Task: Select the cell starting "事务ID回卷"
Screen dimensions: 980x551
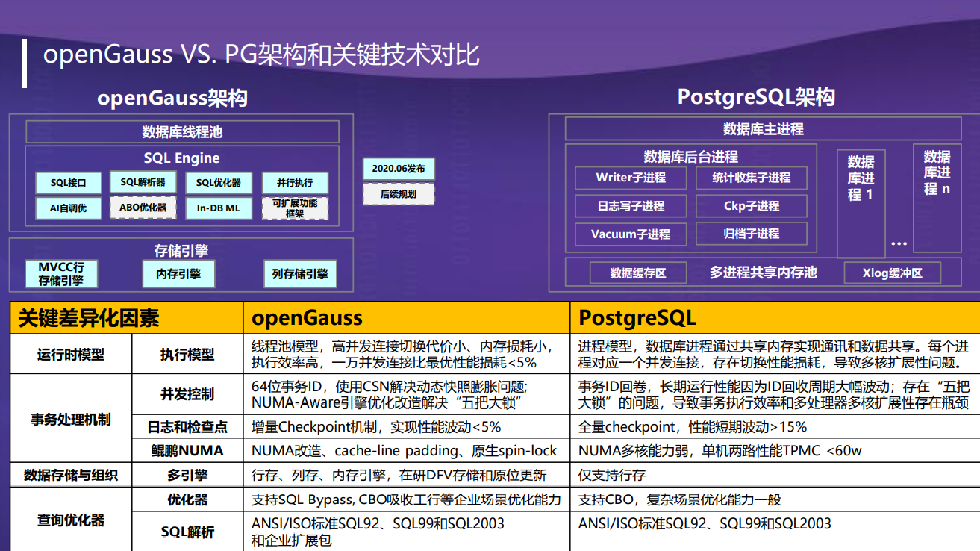Action: (x=775, y=394)
